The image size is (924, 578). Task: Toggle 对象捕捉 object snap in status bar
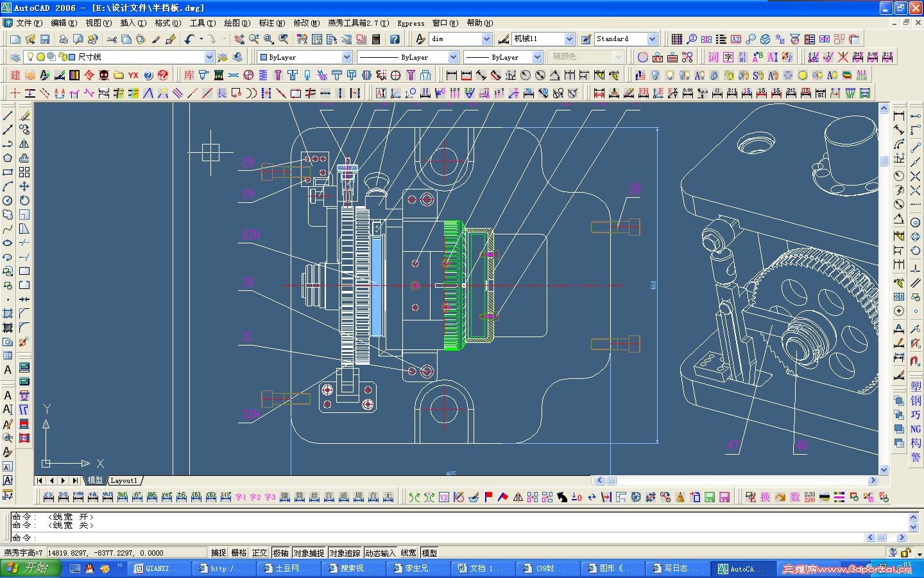pyautogui.click(x=309, y=553)
